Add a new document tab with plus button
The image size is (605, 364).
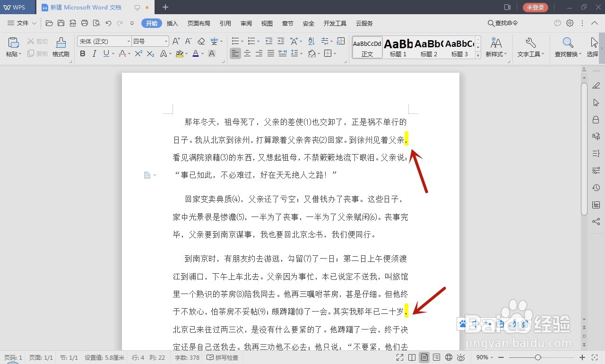click(x=165, y=7)
